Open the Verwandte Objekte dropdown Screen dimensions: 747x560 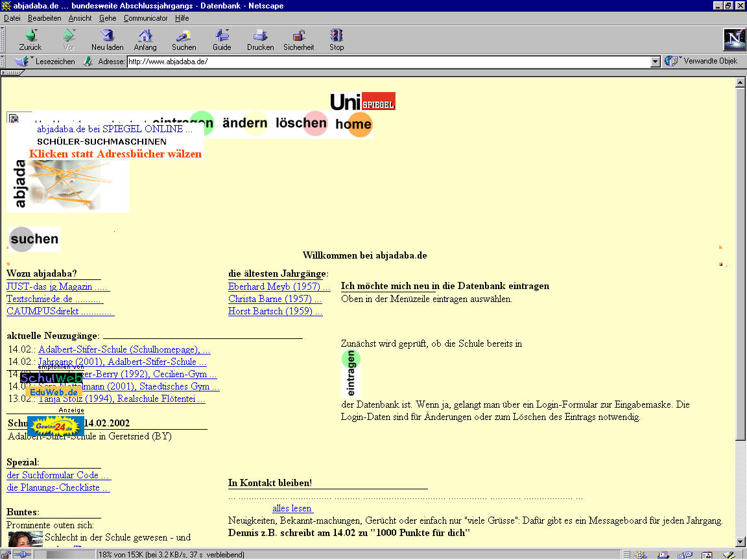coord(702,62)
